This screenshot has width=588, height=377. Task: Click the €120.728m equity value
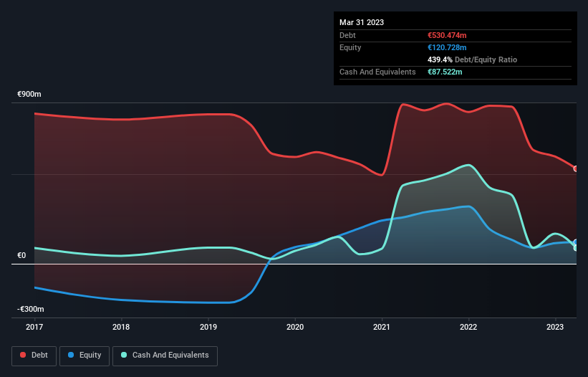[447, 47]
